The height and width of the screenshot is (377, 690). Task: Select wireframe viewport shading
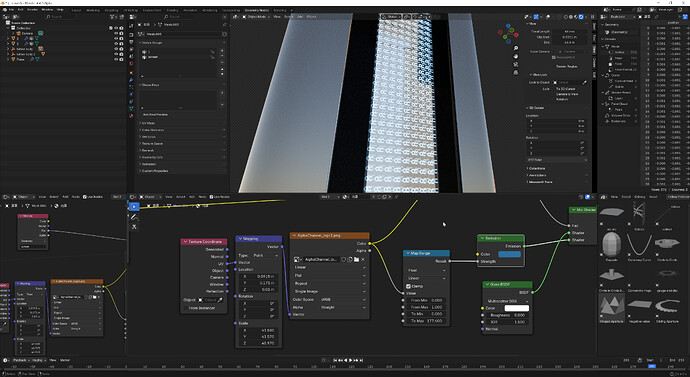[565, 17]
